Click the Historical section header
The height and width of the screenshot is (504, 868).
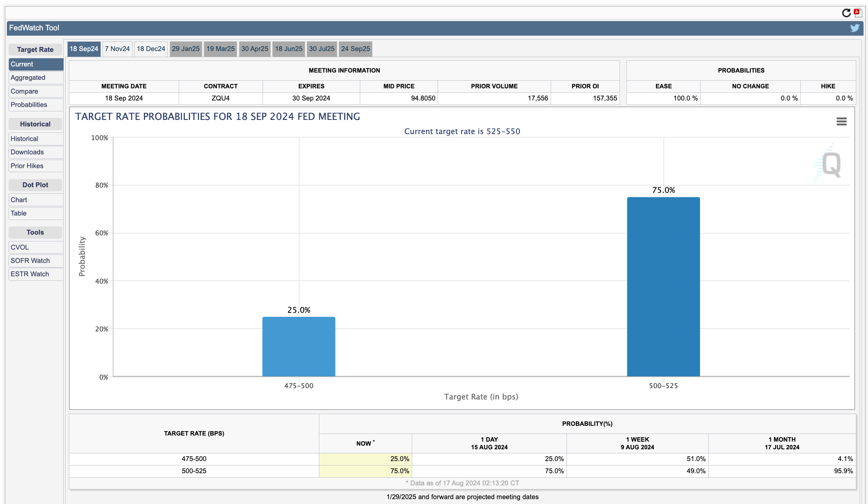[x=35, y=124]
